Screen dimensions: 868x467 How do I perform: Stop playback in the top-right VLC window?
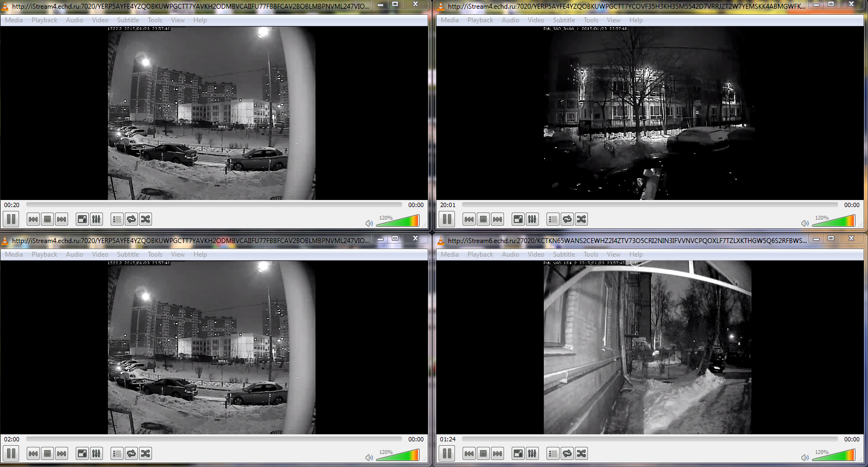coord(483,219)
